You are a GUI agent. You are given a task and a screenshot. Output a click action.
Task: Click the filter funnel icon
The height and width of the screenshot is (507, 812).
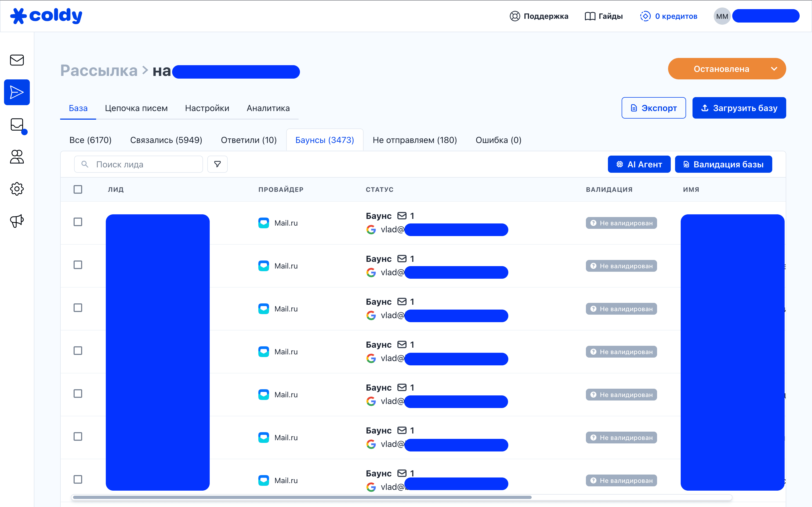click(x=218, y=164)
